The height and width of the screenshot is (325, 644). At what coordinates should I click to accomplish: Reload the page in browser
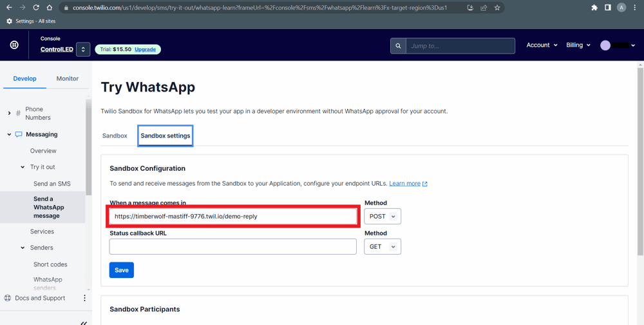(36, 8)
